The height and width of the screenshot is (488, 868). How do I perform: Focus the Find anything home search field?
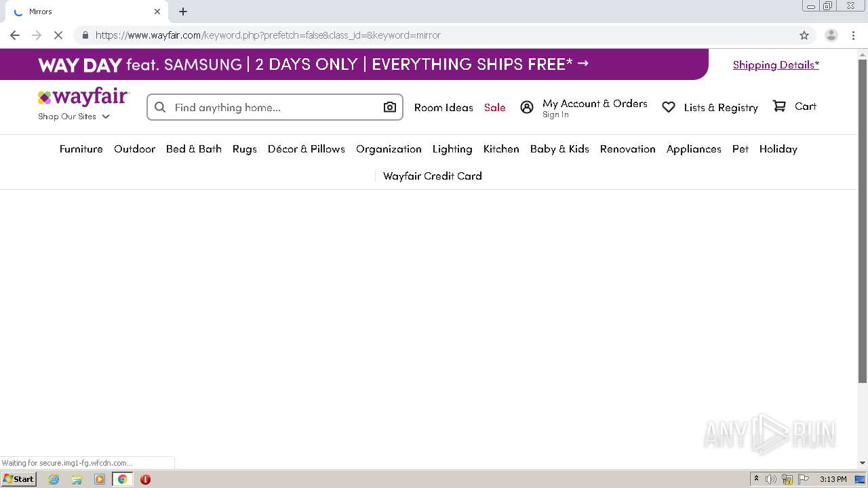point(275,107)
